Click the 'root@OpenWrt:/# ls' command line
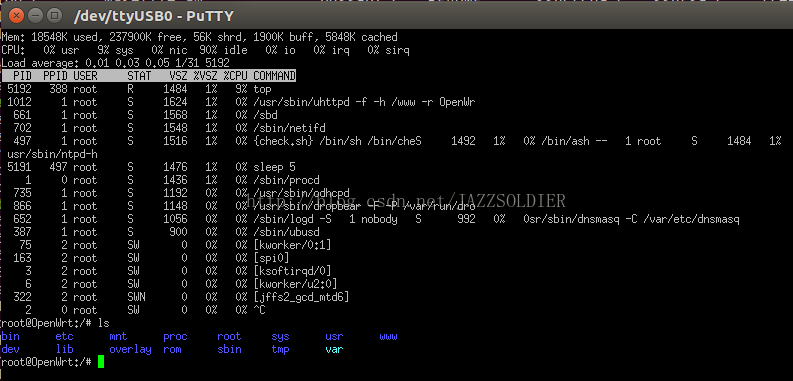The height and width of the screenshot is (381, 793). 55,323
